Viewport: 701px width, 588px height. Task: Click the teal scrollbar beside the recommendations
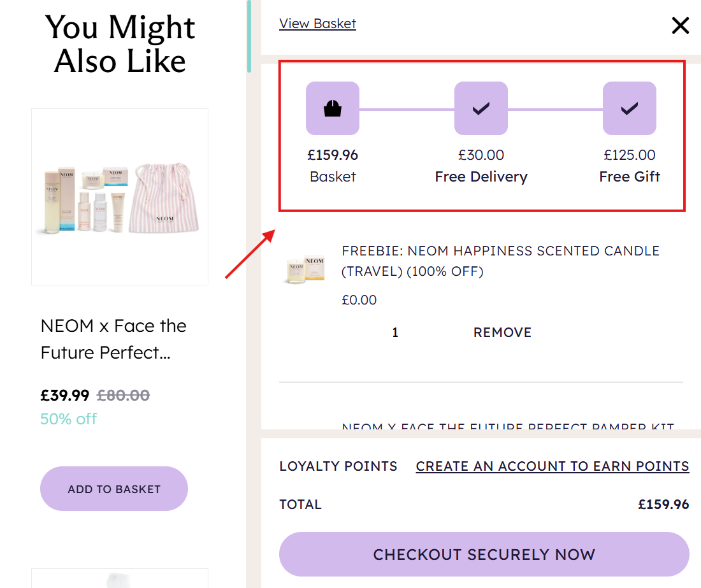[249, 37]
